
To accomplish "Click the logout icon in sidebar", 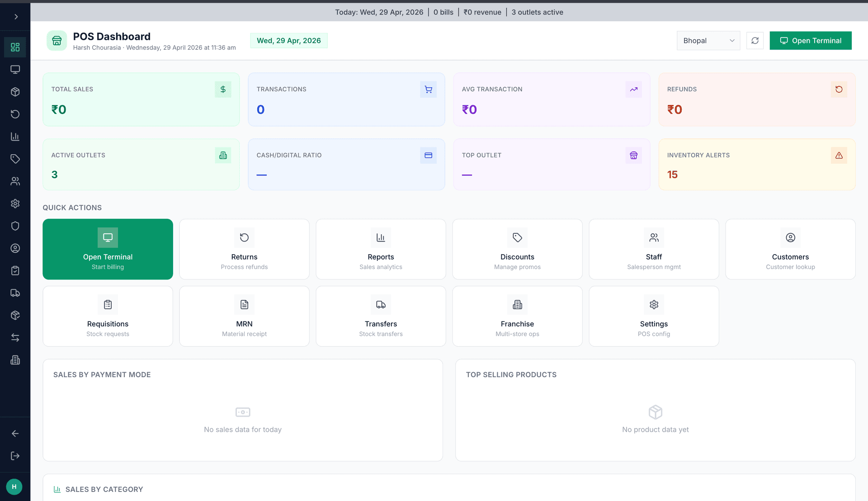I will click(x=15, y=456).
